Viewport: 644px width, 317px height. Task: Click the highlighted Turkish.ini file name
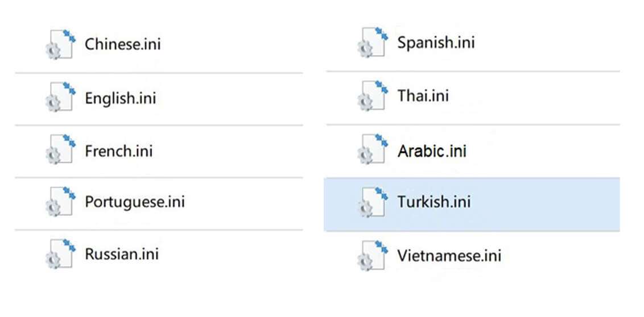[434, 201]
